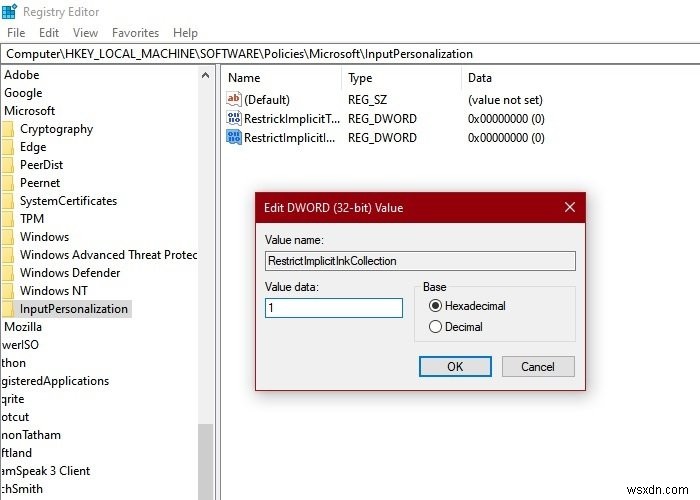
Task: Select the Adobe key in tree
Action: (21, 75)
